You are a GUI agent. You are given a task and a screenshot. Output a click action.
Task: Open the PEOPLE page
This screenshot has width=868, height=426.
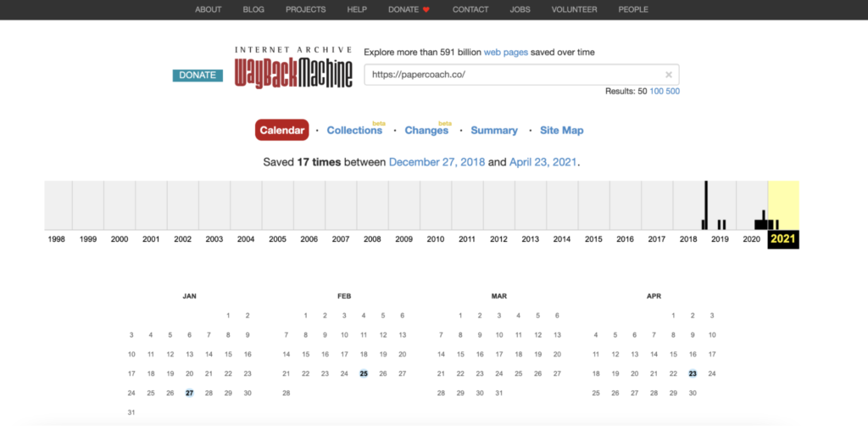[x=633, y=9]
